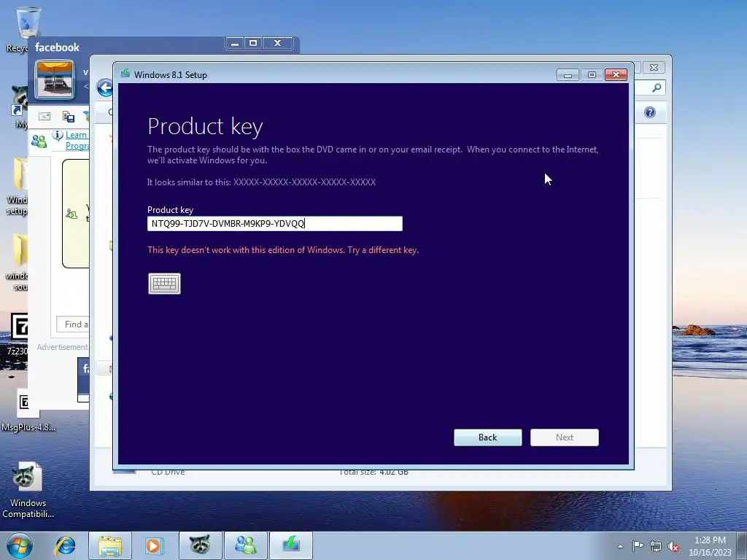The height and width of the screenshot is (560, 747).
Task: Click the network tray icon
Action: point(656,546)
